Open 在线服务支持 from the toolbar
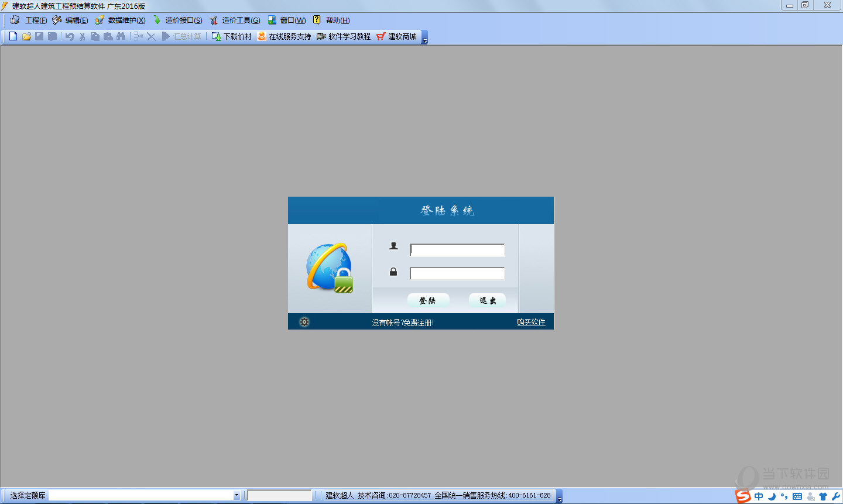The width and height of the screenshot is (843, 504). pos(284,36)
